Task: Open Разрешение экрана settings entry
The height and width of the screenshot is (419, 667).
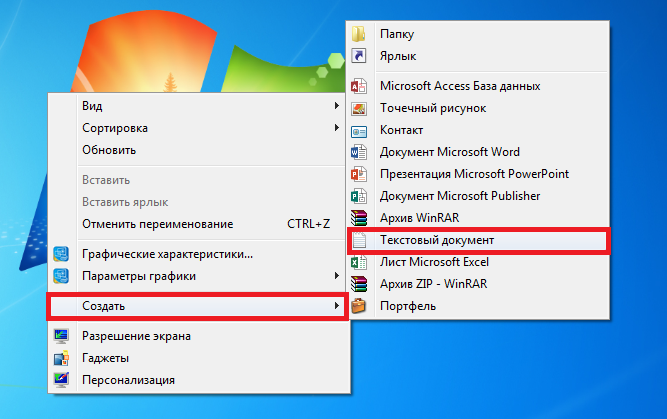Action: 198,336
